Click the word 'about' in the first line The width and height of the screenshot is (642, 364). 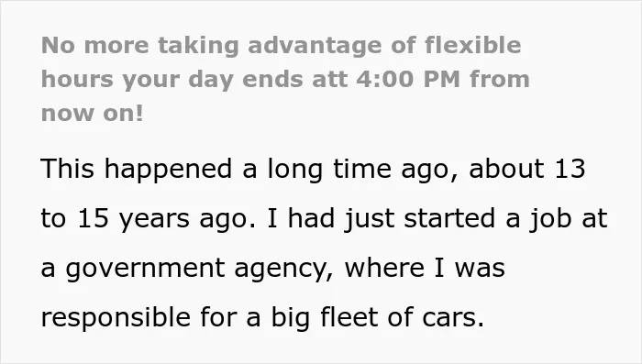click(507, 169)
